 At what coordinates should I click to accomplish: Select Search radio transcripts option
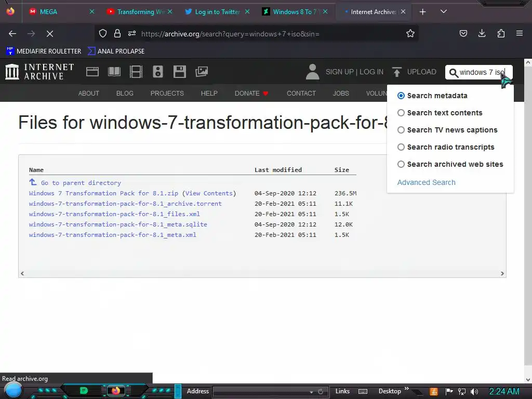pos(401,147)
